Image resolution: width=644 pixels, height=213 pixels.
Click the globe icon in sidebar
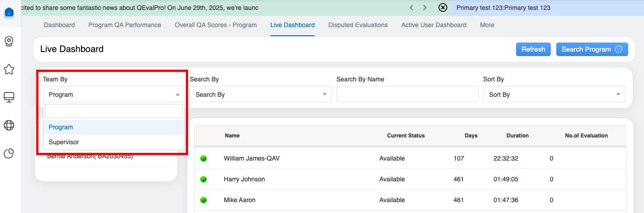[9, 125]
